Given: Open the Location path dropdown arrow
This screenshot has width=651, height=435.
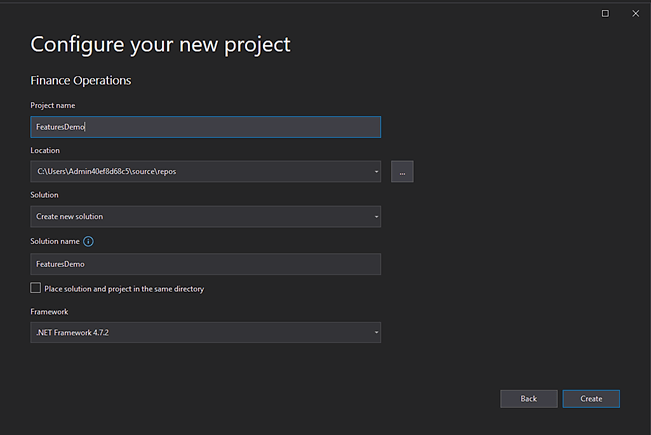Looking at the screenshot, I should [x=376, y=172].
